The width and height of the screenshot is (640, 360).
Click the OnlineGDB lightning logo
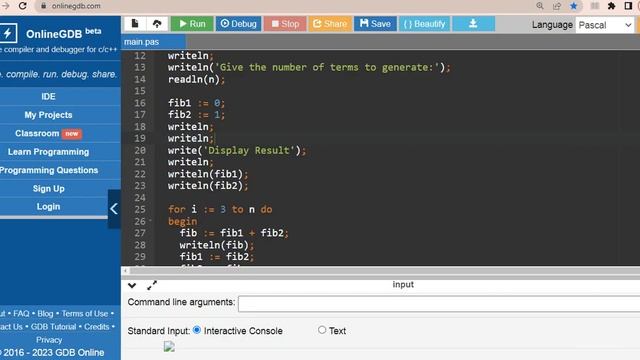tap(8, 33)
